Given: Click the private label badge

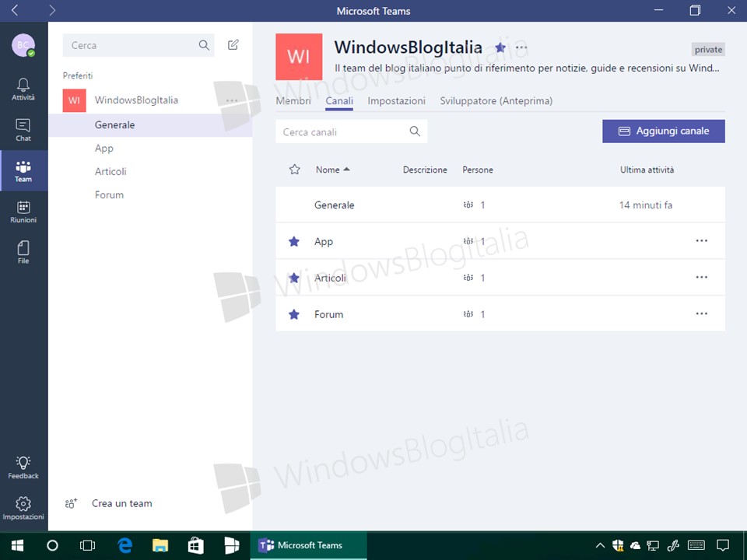Looking at the screenshot, I should point(708,50).
